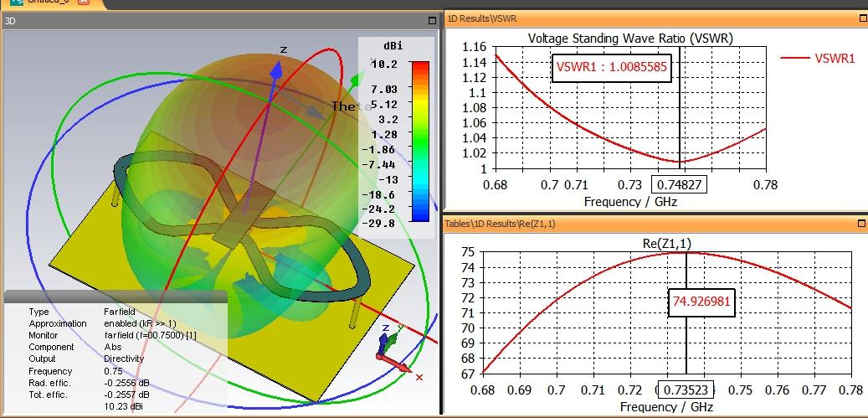The image size is (868, 418).
Task: Click the Farfield type value
Action: click(120, 312)
